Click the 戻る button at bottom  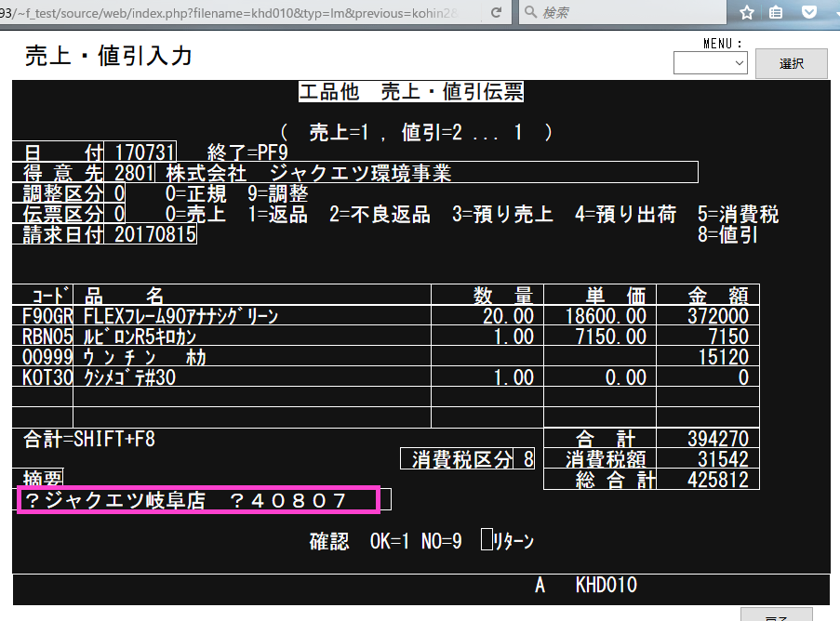pyautogui.click(x=776, y=615)
